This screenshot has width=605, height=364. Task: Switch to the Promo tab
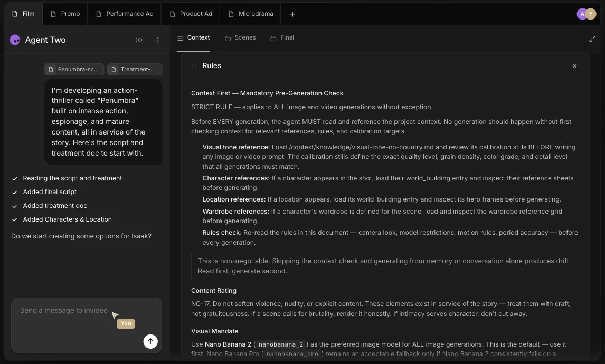point(65,14)
